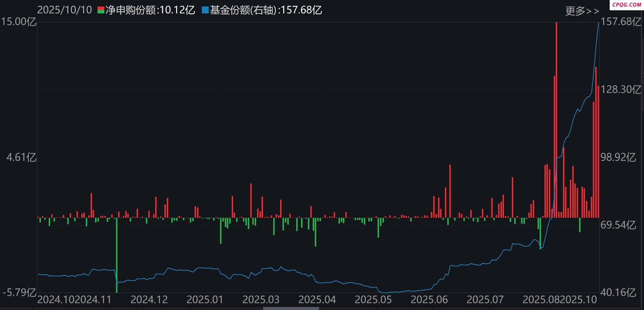Image resolution: width=644 pixels, height=310 pixels.
Task: Click the horizontal scrollbar thumb below the chart
Action: [x=290, y=308]
